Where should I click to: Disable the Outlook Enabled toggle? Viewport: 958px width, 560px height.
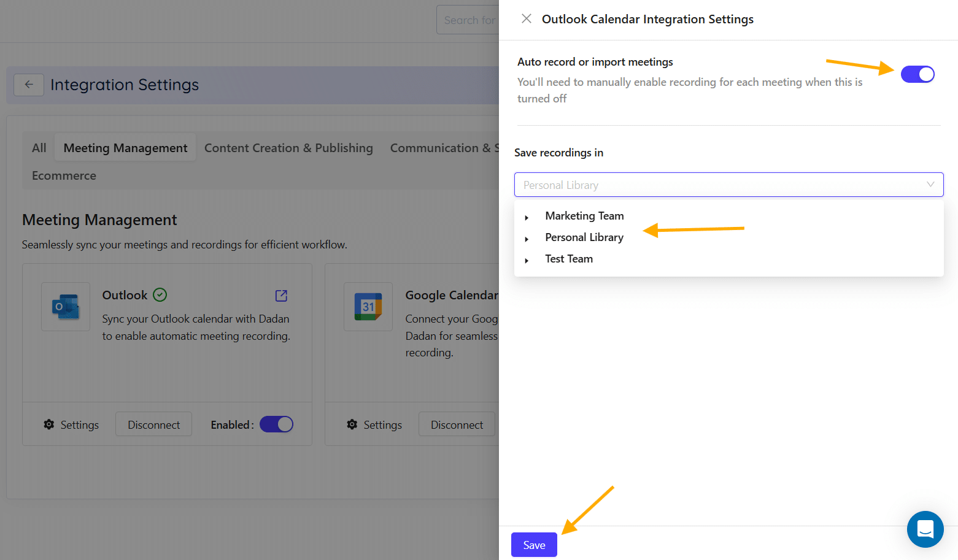276,424
